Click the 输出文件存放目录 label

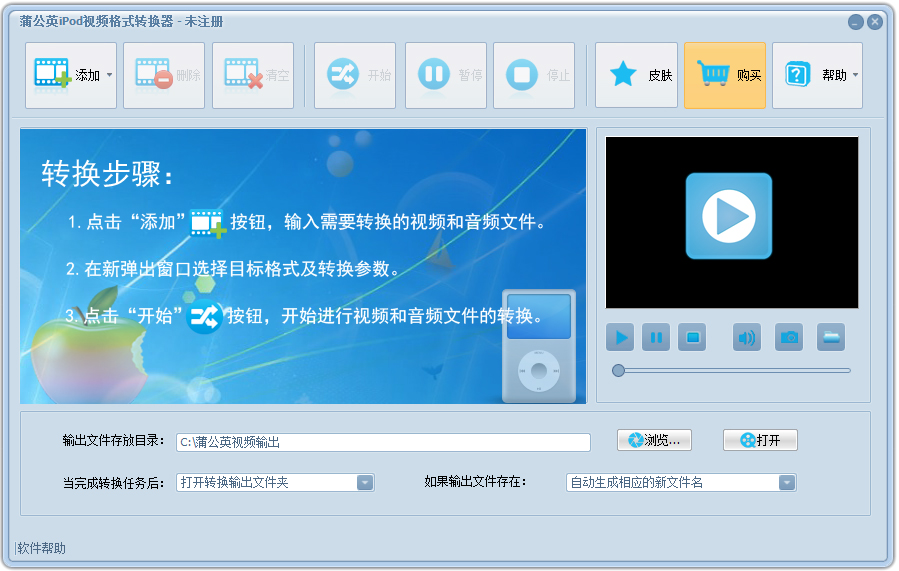pos(113,440)
